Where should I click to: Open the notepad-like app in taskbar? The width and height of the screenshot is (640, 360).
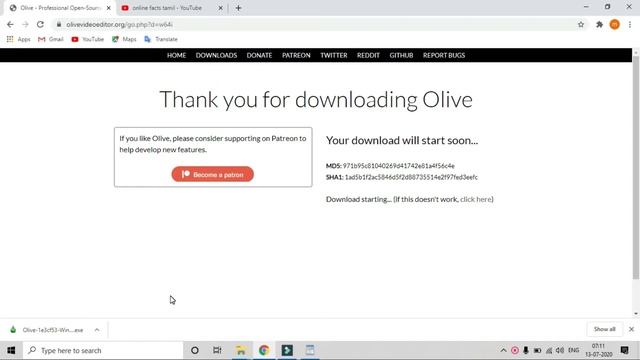coord(310,350)
